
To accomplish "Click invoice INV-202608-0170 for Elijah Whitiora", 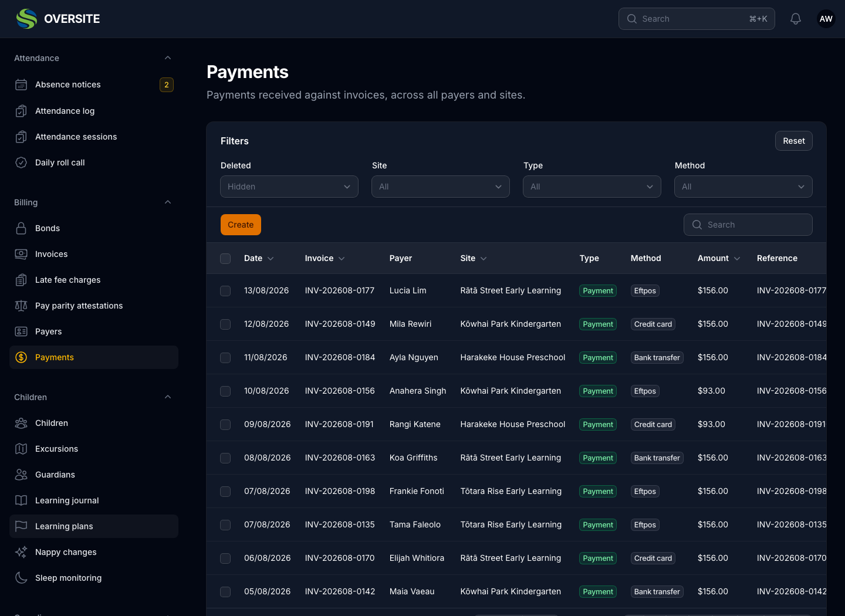I will click(340, 558).
